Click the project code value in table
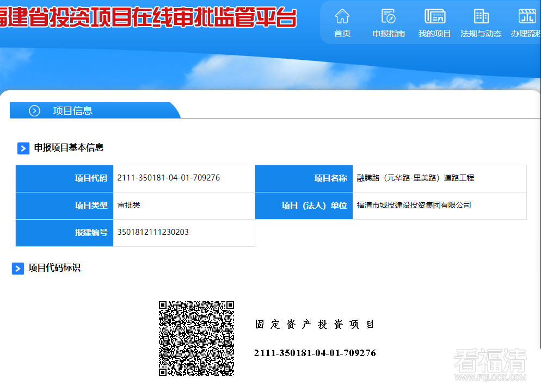This screenshot has height=392, width=541. [169, 178]
